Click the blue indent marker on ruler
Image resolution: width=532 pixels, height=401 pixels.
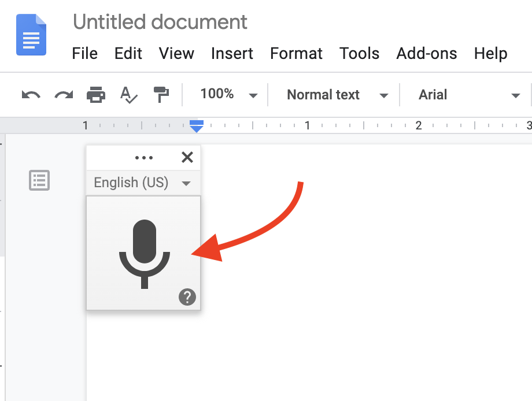[197, 125]
